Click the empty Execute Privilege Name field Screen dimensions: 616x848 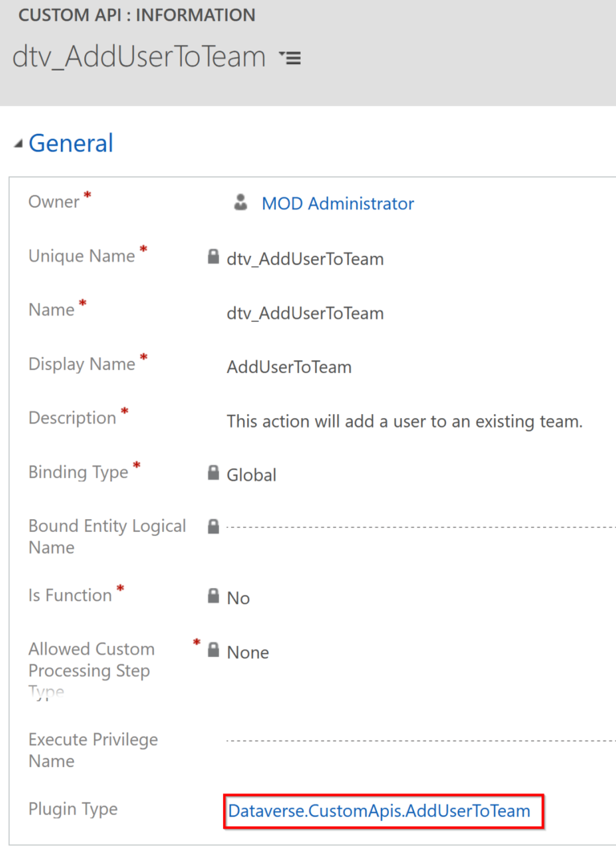(x=421, y=741)
